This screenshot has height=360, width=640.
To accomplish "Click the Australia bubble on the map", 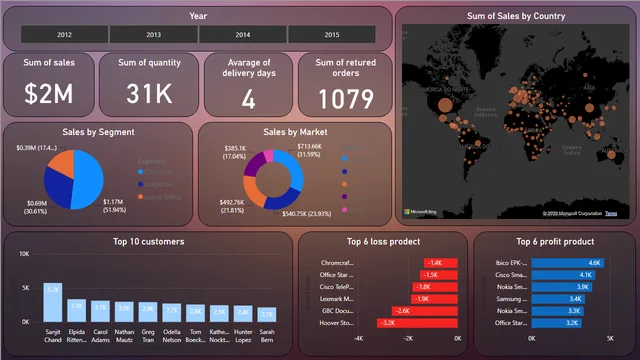I will [x=611, y=154].
